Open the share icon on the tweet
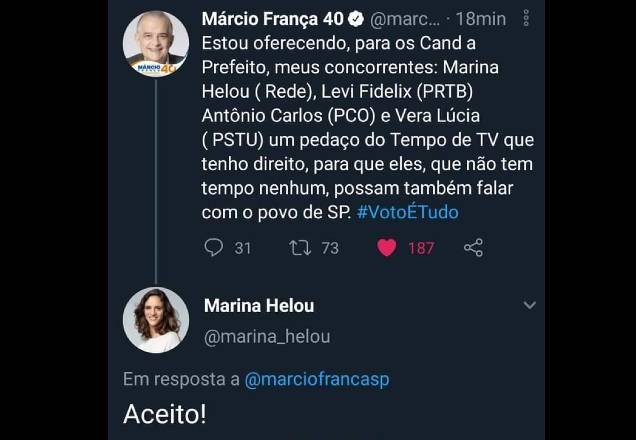This screenshot has width=636, height=440. pos(474,247)
